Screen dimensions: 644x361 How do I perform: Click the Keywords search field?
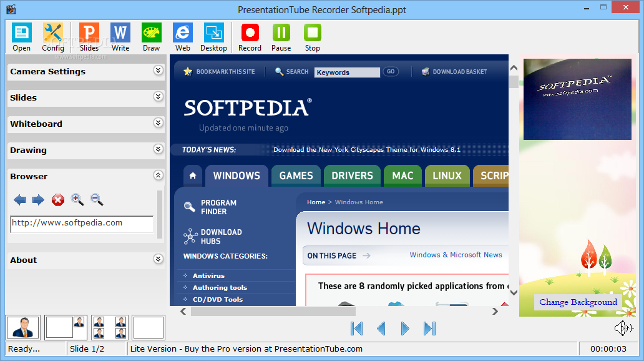(x=347, y=72)
